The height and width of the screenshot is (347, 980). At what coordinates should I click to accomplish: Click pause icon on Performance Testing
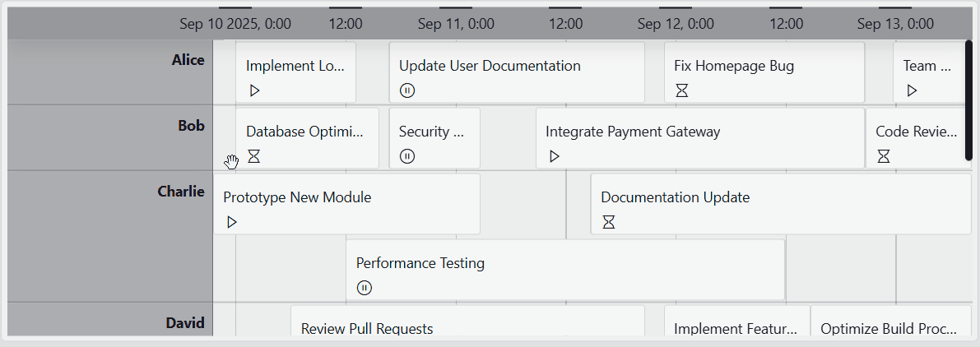pos(365,287)
